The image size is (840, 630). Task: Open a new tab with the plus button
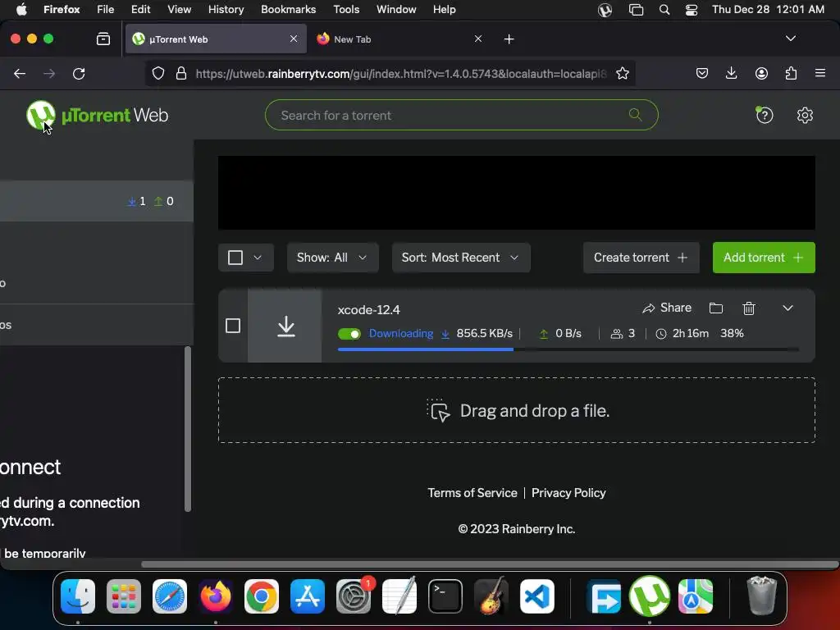tap(509, 39)
